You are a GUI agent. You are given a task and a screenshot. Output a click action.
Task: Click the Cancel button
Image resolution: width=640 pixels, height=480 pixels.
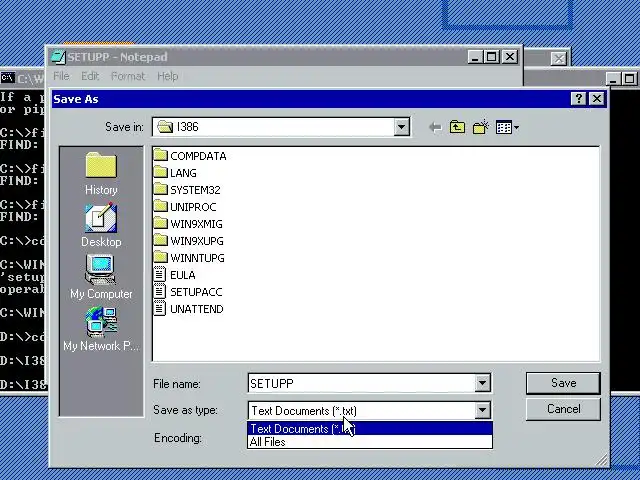563,409
